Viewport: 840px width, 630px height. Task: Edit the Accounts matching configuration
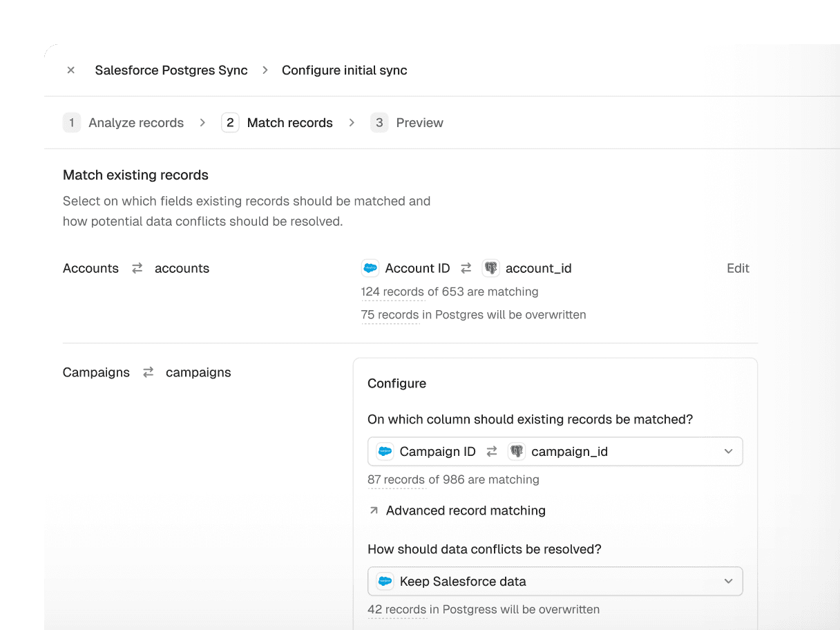click(x=738, y=268)
